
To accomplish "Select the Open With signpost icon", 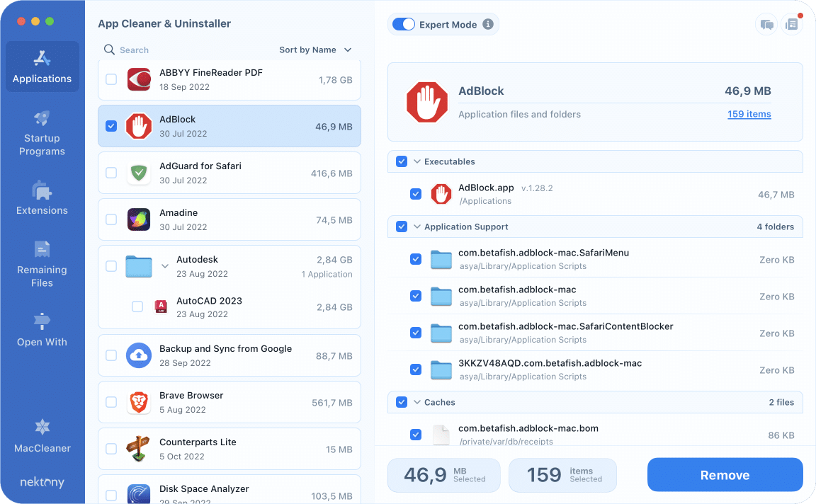I will [42, 321].
